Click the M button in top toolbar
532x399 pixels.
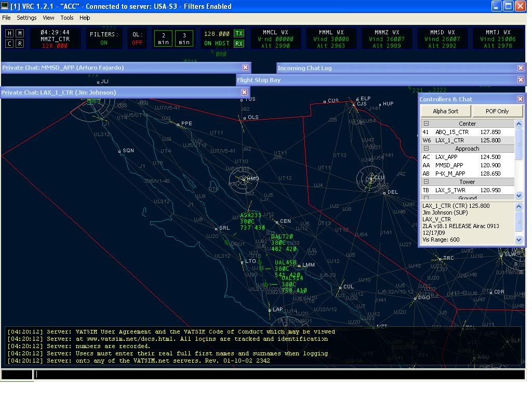click(20, 33)
